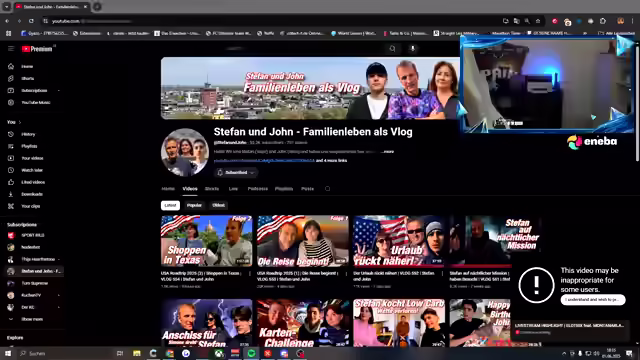Click the I understand and wish to proceed button

(593, 300)
